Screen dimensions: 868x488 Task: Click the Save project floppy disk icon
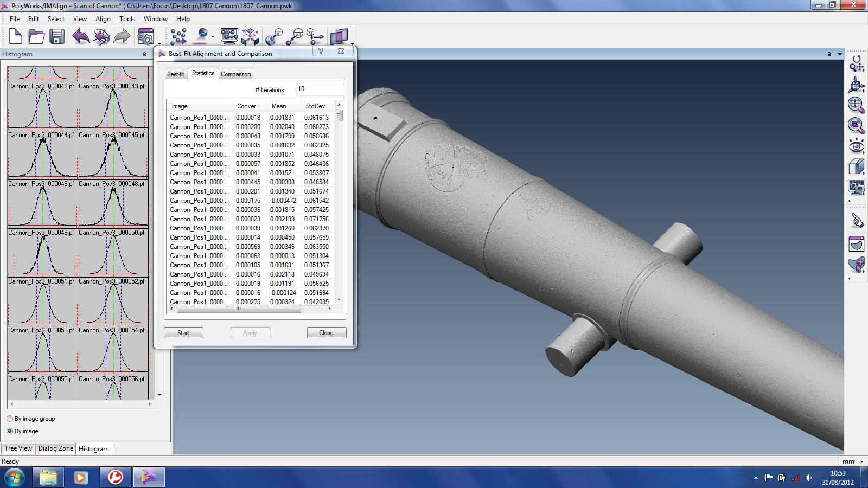coord(57,37)
